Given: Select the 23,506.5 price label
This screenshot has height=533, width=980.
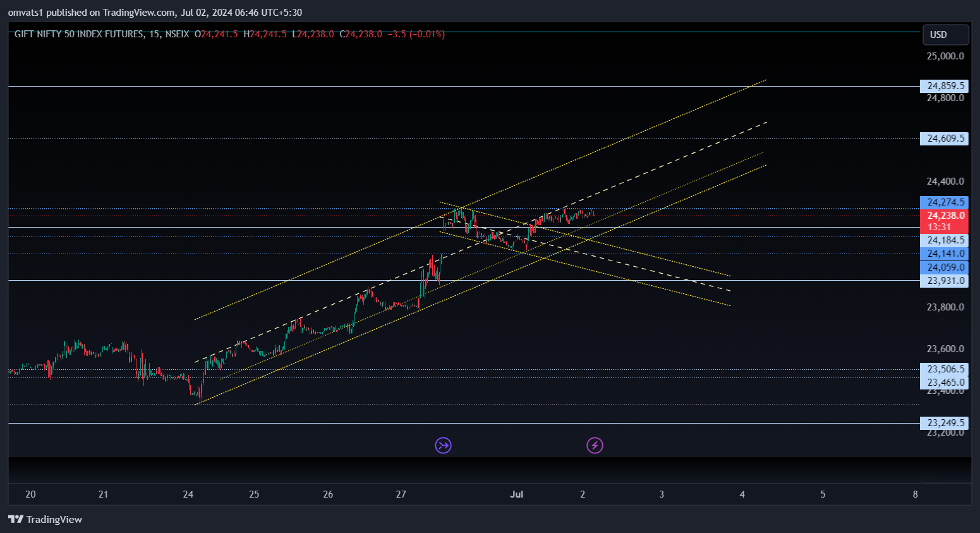Looking at the screenshot, I should tap(945, 369).
